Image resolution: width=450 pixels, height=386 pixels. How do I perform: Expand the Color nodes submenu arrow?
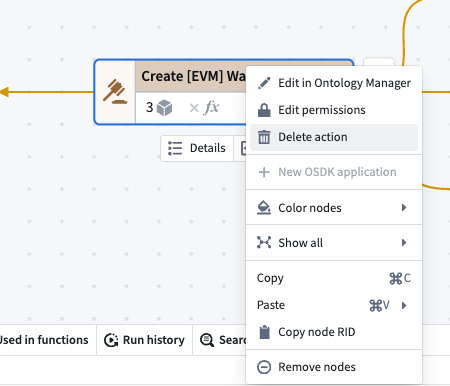tap(404, 208)
